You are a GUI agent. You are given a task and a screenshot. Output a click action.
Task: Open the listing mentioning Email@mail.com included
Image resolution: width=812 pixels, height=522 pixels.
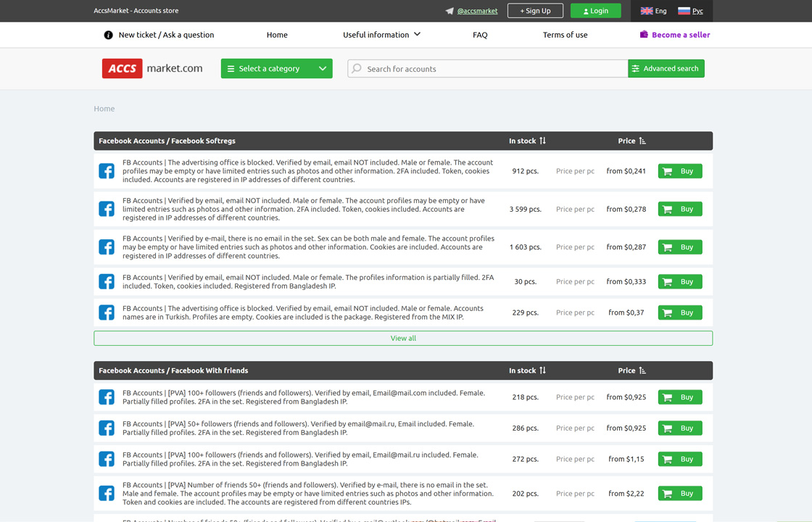(304, 397)
